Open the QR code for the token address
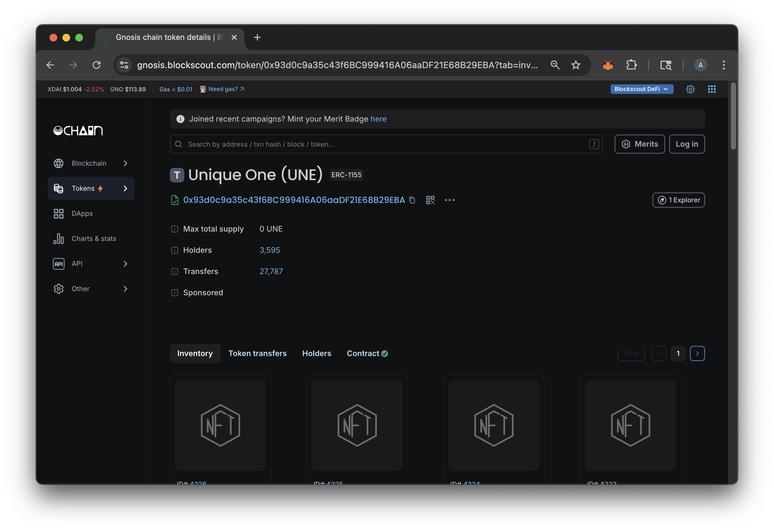774x532 pixels. point(430,200)
